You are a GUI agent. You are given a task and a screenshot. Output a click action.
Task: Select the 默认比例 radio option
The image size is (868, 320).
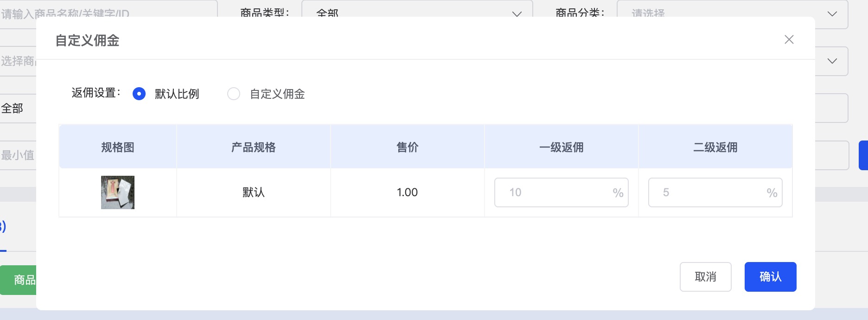point(139,94)
